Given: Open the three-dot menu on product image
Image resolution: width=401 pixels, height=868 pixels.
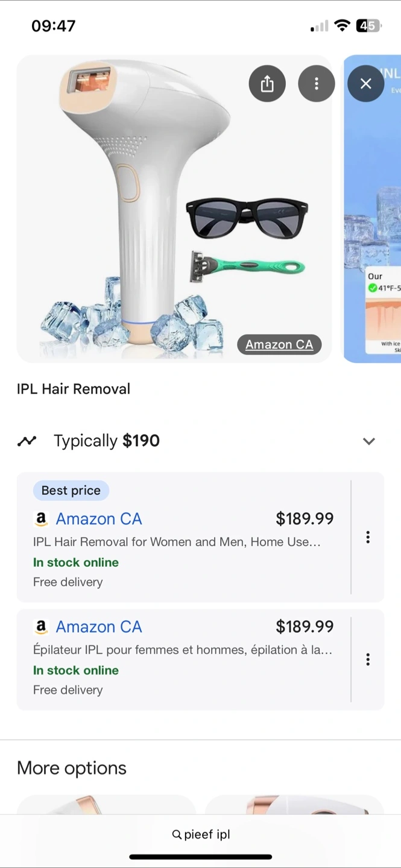Looking at the screenshot, I should (317, 83).
